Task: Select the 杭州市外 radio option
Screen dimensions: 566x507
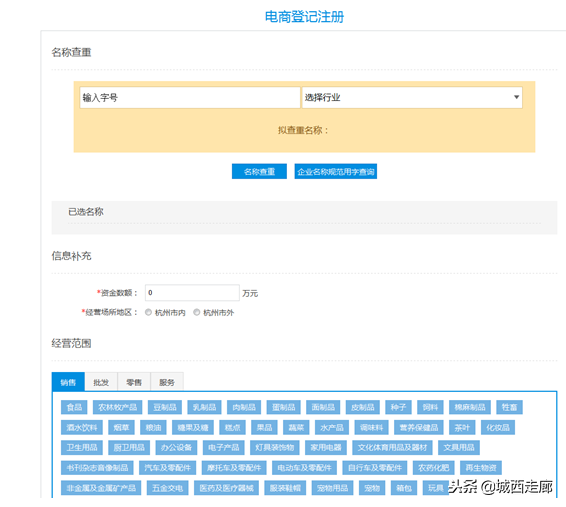Action: (197, 312)
